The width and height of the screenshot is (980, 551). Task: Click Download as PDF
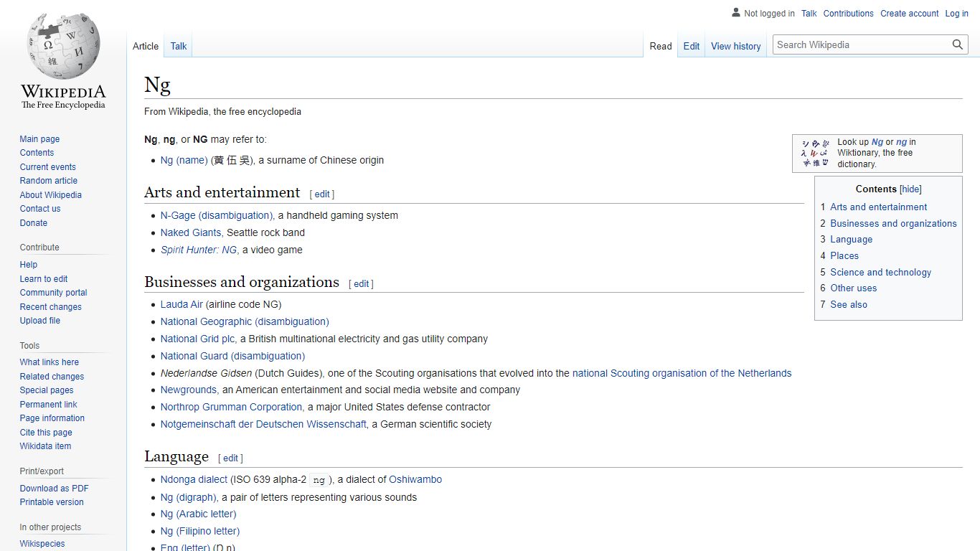pos(54,489)
